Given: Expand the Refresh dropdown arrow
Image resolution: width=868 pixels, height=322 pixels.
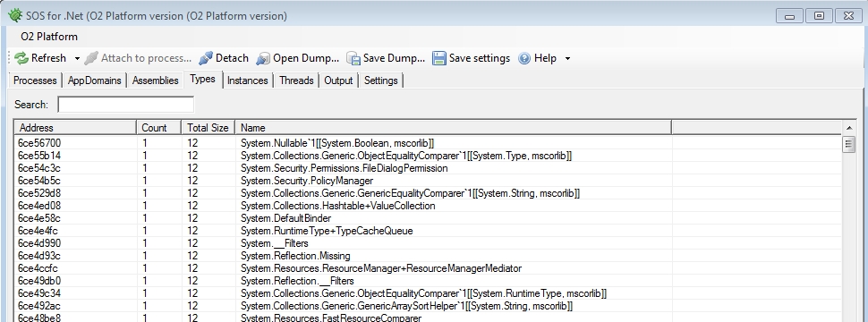Looking at the screenshot, I should tap(78, 58).
